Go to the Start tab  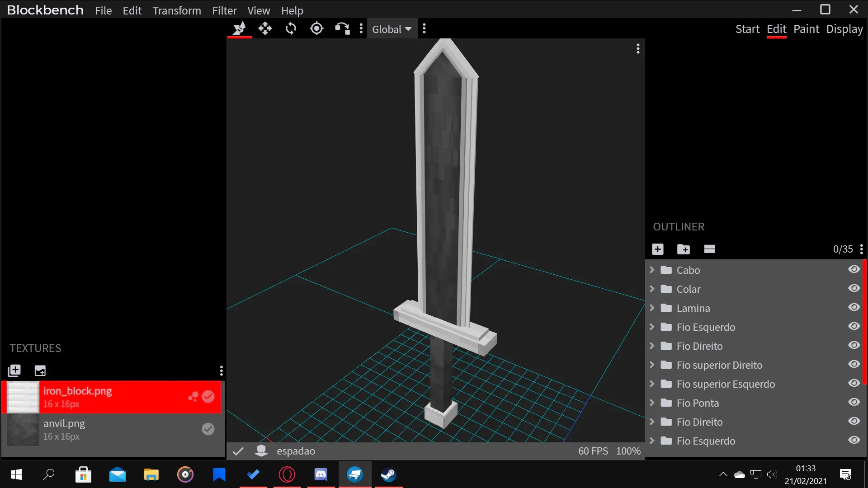coord(747,29)
